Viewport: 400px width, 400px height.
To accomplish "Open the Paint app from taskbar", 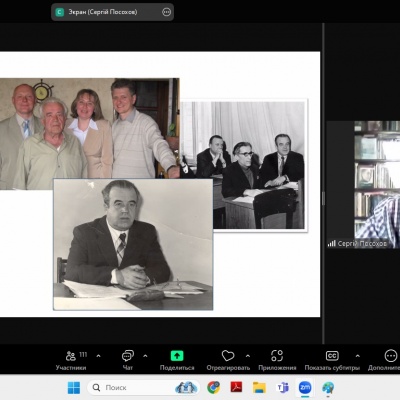I will tap(328, 388).
